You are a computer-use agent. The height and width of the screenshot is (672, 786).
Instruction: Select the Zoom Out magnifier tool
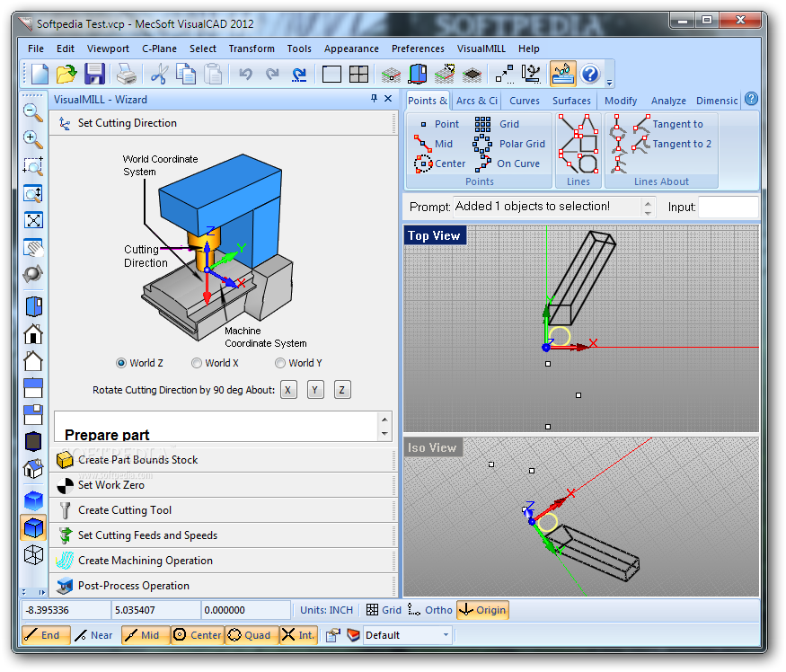point(33,112)
